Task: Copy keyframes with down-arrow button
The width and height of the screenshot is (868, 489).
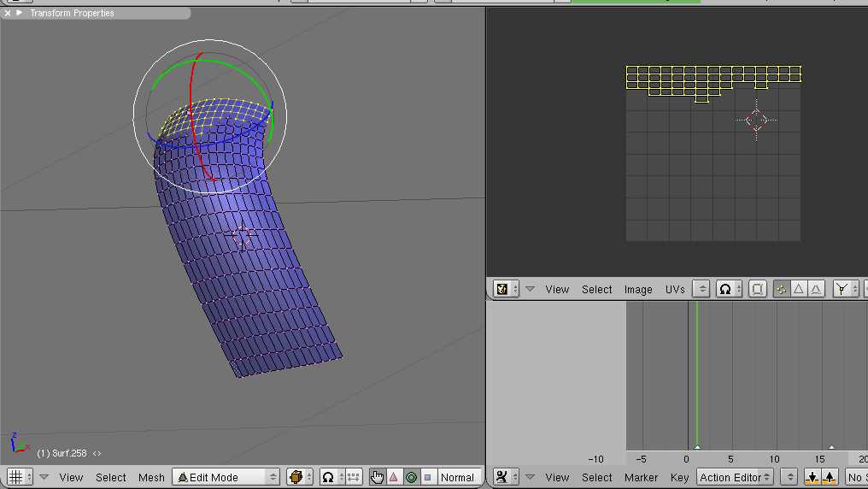Action: pyautogui.click(x=812, y=477)
